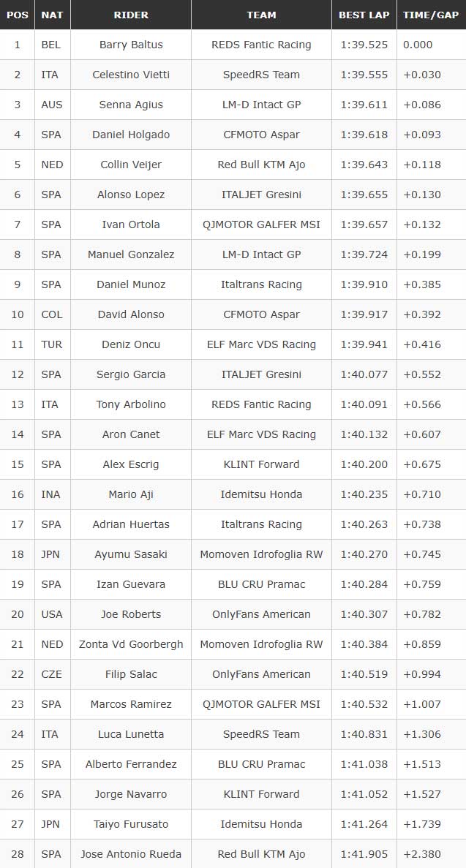Click Jose Antonio Rueda's name
This screenshot has width=466, height=868.
point(131,854)
